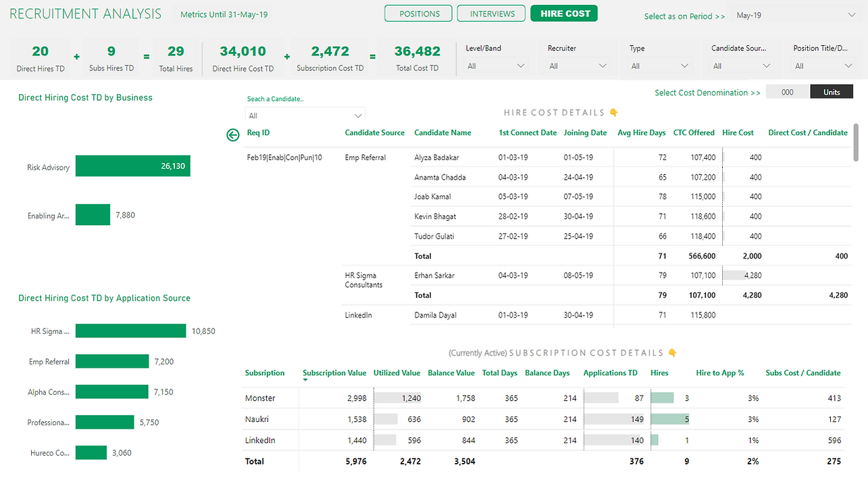Expand the Type filter dropdown
The width and height of the screenshot is (868, 484).
click(659, 66)
